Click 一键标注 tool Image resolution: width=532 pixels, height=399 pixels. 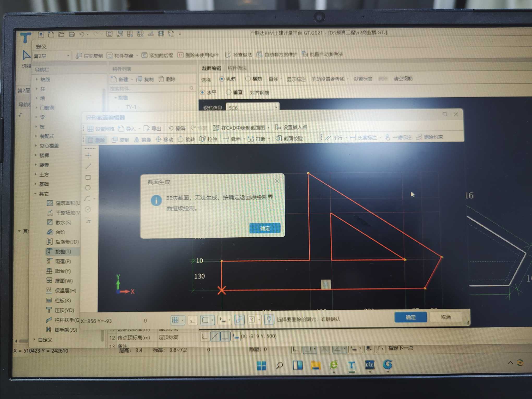(398, 137)
